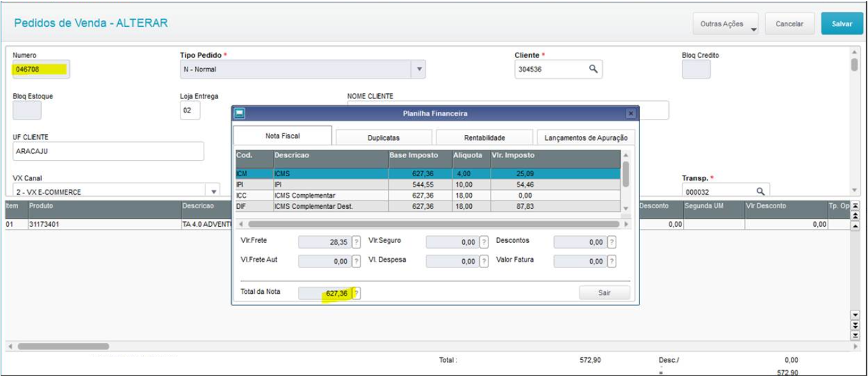The width and height of the screenshot is (868, 376).
Task: Switch to the Duplicatas tab
Action: (384, 138)
